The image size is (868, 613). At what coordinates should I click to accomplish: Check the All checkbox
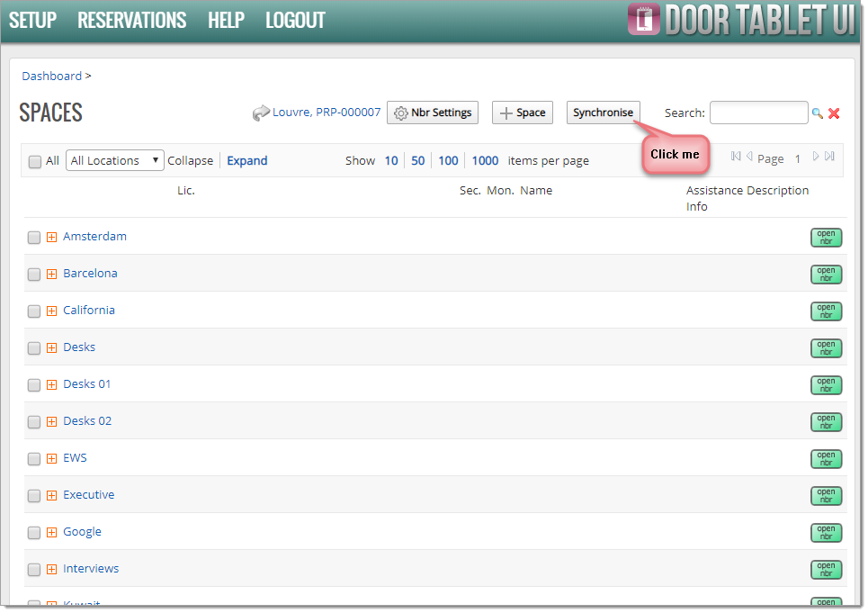tap(35, 161)
